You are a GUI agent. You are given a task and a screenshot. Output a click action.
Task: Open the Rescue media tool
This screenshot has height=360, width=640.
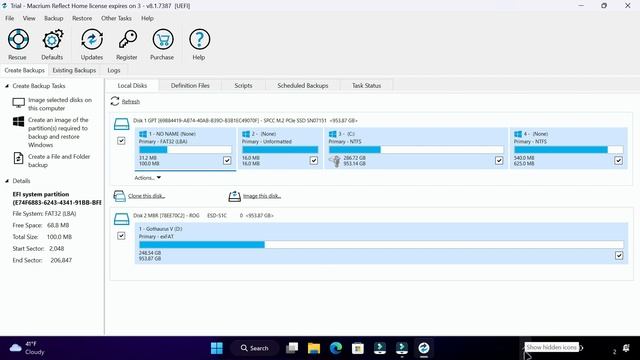18,40
